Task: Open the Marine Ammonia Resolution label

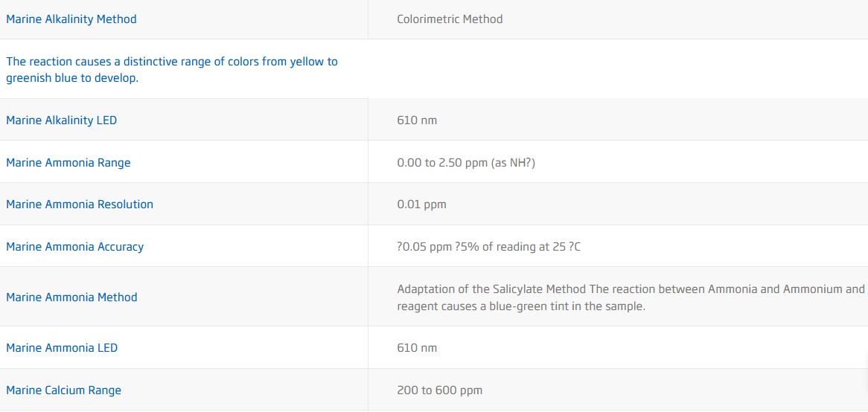Action: coord(80,205)
